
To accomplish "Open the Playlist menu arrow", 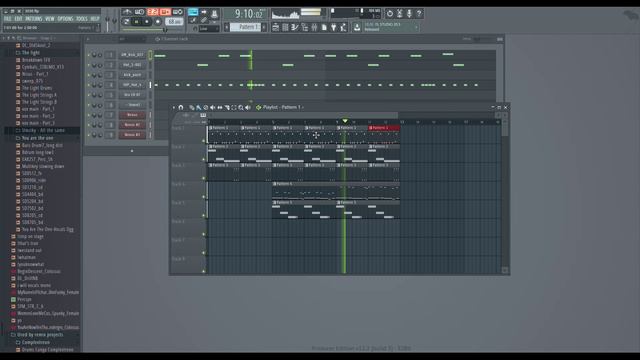I will click(174, 107).
